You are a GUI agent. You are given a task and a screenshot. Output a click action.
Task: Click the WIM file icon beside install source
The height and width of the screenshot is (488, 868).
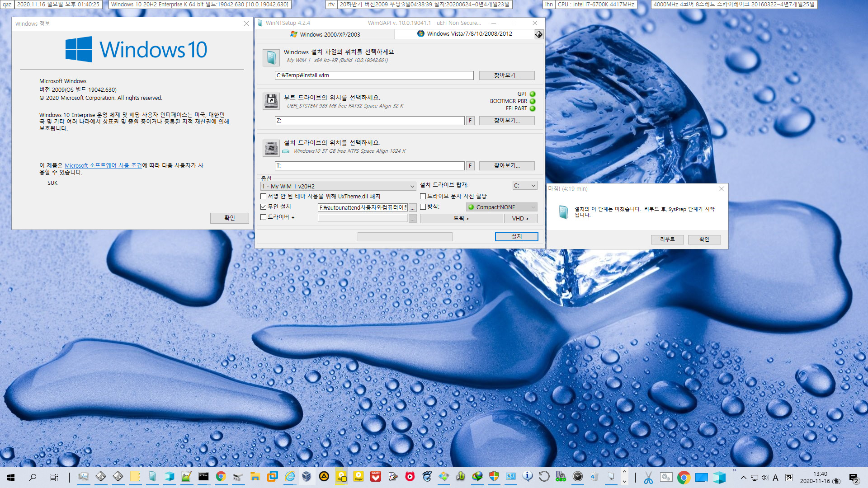point(271,58)
